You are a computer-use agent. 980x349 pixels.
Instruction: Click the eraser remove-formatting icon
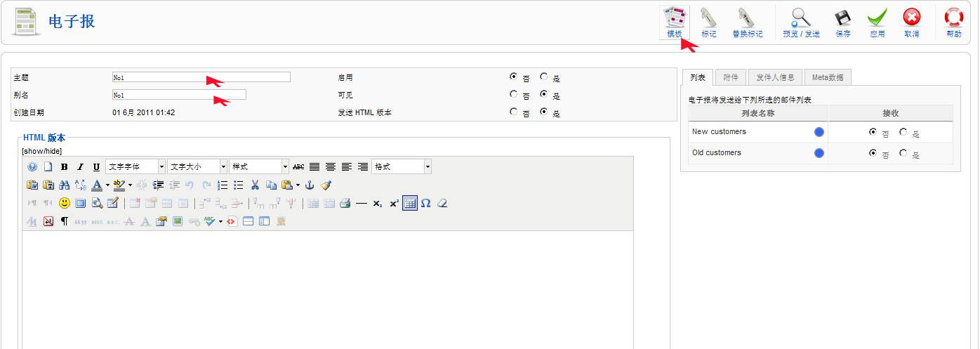coord(442,204)
